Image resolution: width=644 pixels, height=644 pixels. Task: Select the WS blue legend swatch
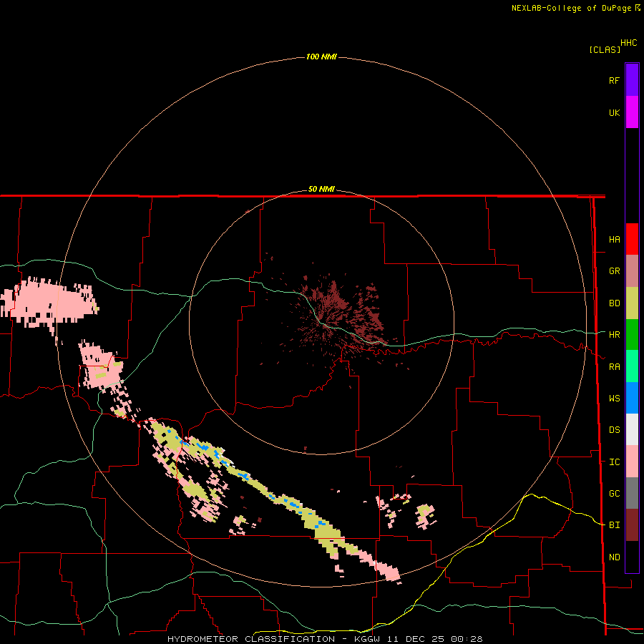click(x=632, y=398)
